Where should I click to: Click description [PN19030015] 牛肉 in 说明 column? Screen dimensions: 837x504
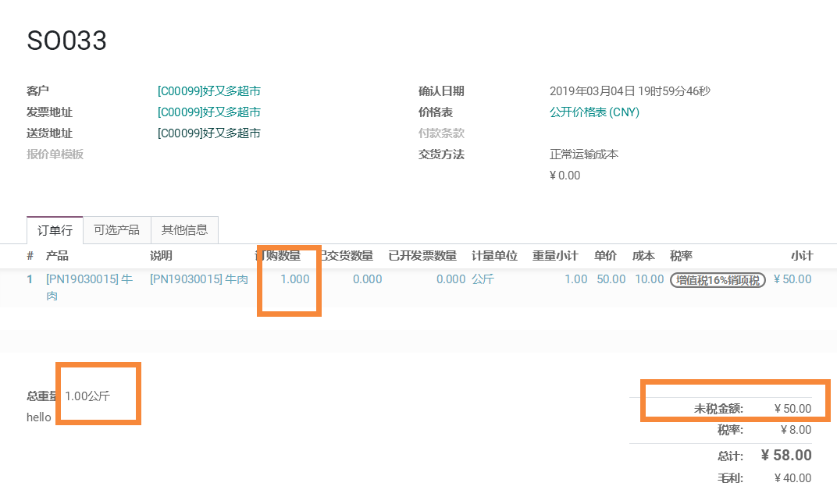pos(198,279)
